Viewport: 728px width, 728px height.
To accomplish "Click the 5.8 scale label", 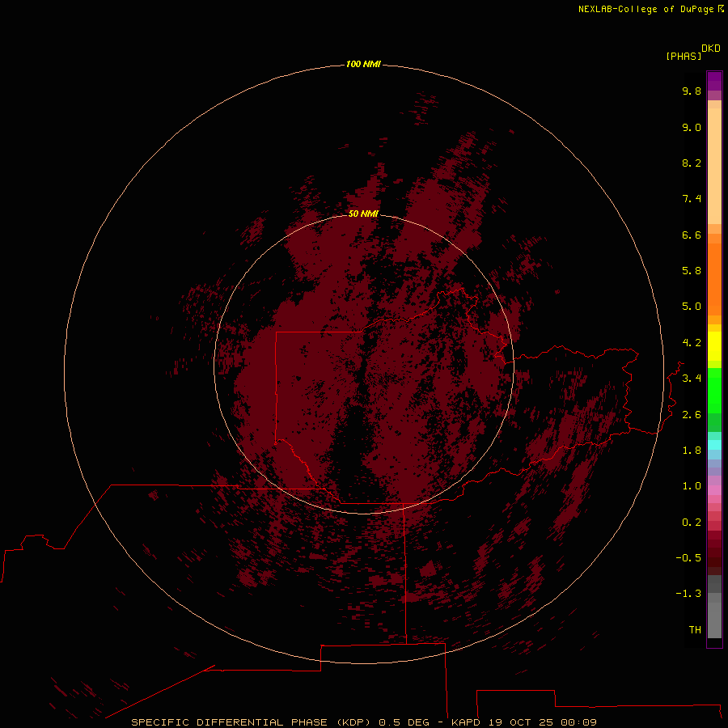I will (x=692, y=271).
